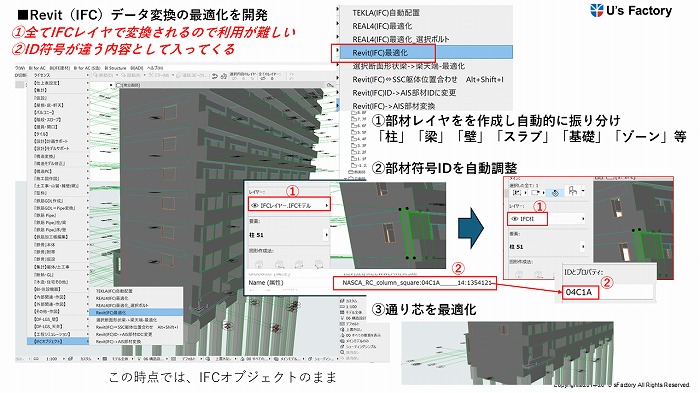
Task: Click the undo arrow icon in toolbar
Action: (215, 76)
